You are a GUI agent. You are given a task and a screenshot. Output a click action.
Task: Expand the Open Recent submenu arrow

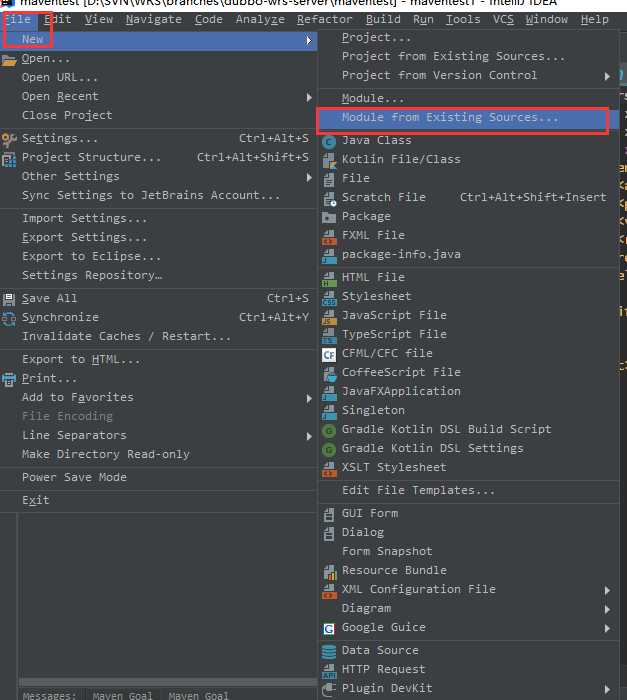[309, 97]
